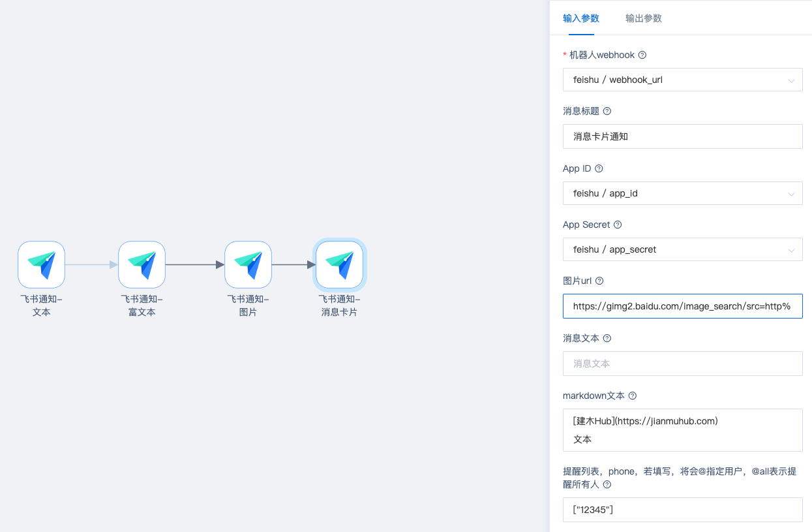Switch to the 输入参数 tab
Image resolution: width=812 pixels, height=532 pixels.
coord(581,18)
